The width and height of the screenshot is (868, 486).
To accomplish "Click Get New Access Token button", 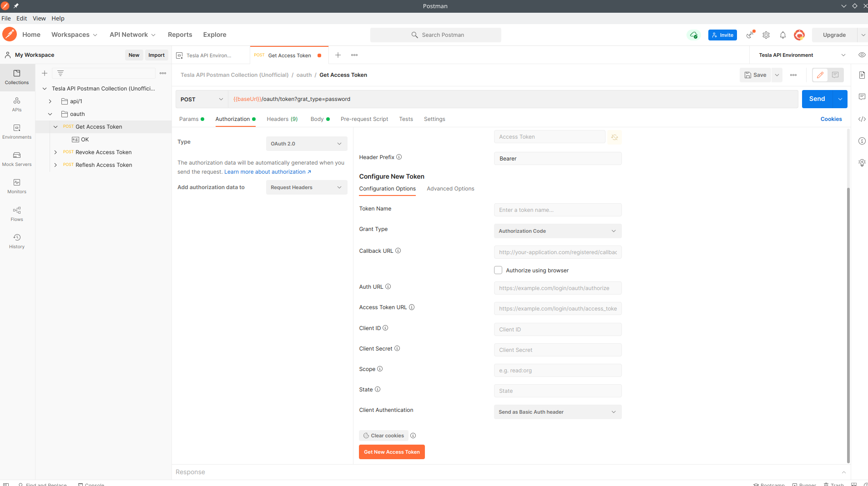I will [x=392, y=452].
